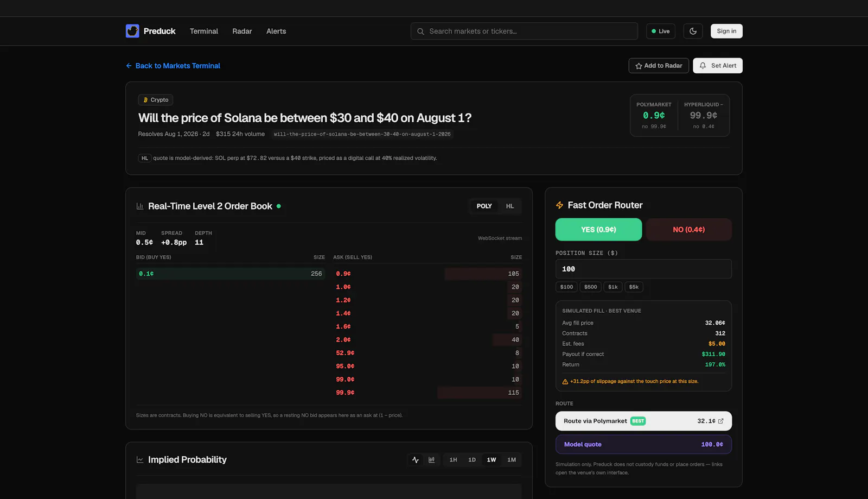Click the Fast Order Router lightning icon
Image resolution: width=868 pixels, height=499 pixels.
click(560, 205)
